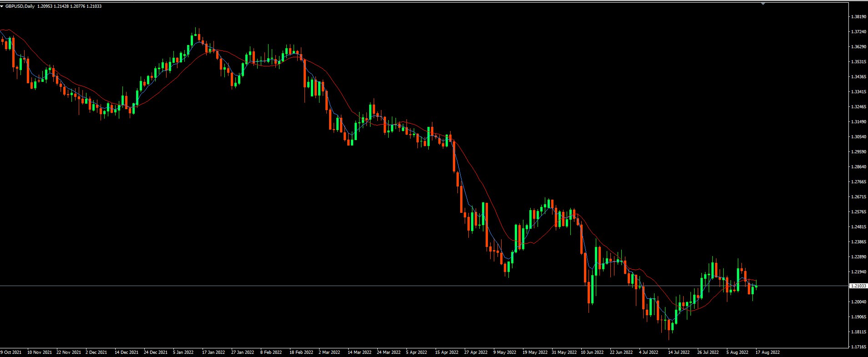Click the 19 May 2022 date label
Viewport: 868px width, 357px height.
535,352
